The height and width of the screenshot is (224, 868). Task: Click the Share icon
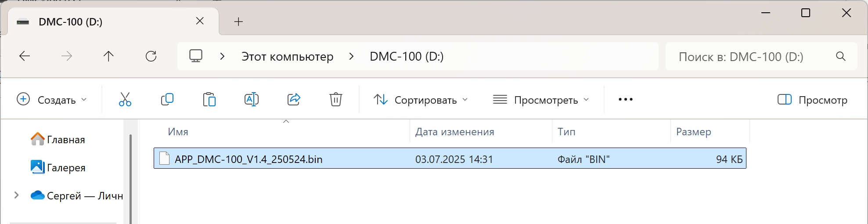coord(293,100)
